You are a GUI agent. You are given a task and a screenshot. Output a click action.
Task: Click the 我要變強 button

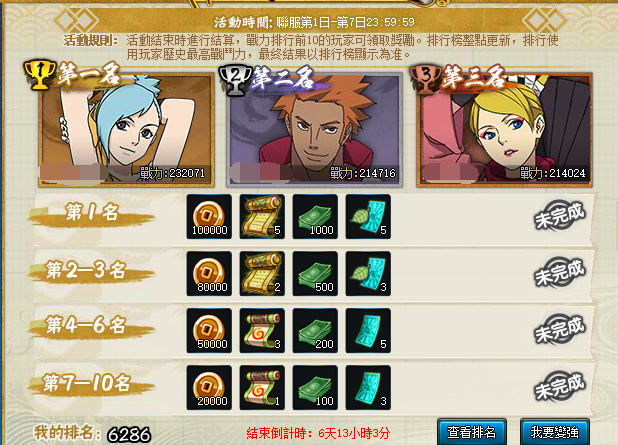coord(555,432)
